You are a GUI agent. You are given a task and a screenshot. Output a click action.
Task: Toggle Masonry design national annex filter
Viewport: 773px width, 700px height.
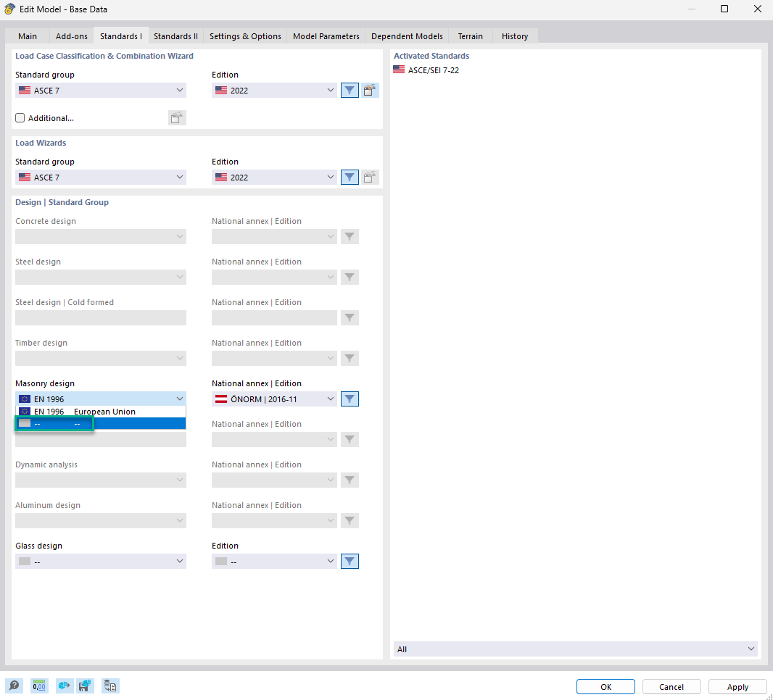point(350,399)
